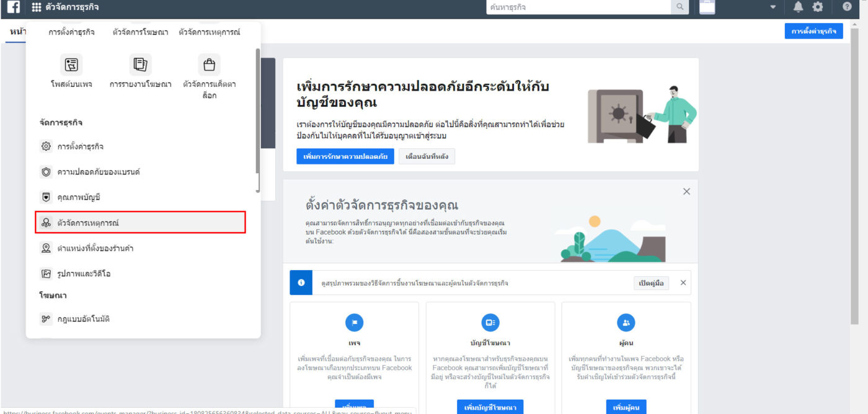Click the blue การตั้งค่าธุรกิจ button
Screen dimensions: 868x414
tap(813, 31)
